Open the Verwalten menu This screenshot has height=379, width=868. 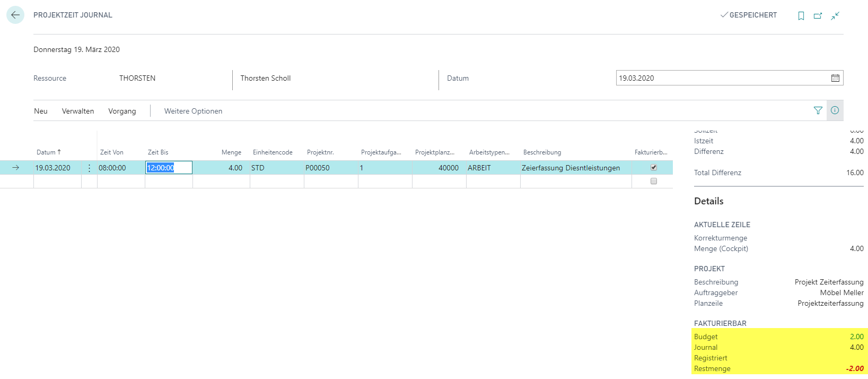click(78, 111)
